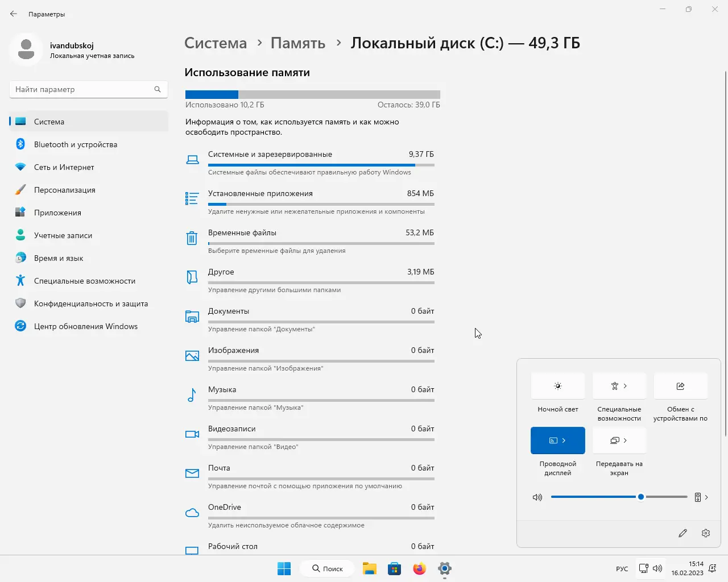Navigate to the Система breadcrumb in the header
Image resolution: width=728 pixels, height=582 pixels.
pyautogui.click(x=216, y=43)
